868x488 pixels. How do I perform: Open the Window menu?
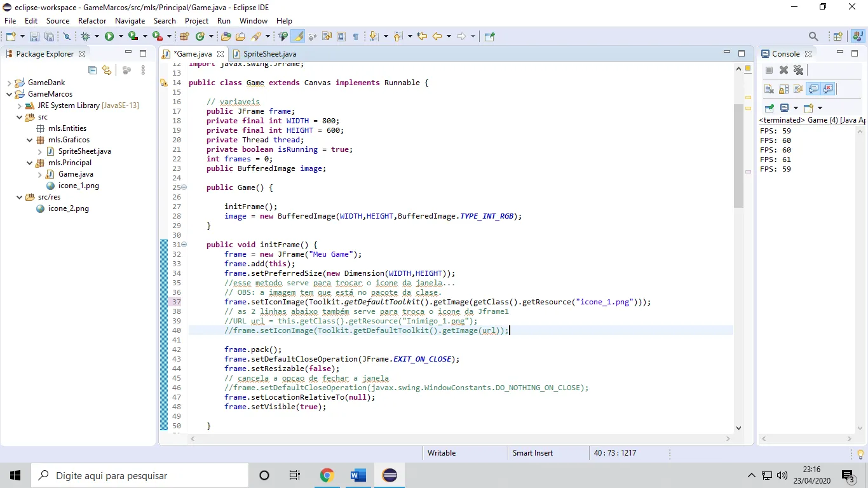(x=254, y=21)
